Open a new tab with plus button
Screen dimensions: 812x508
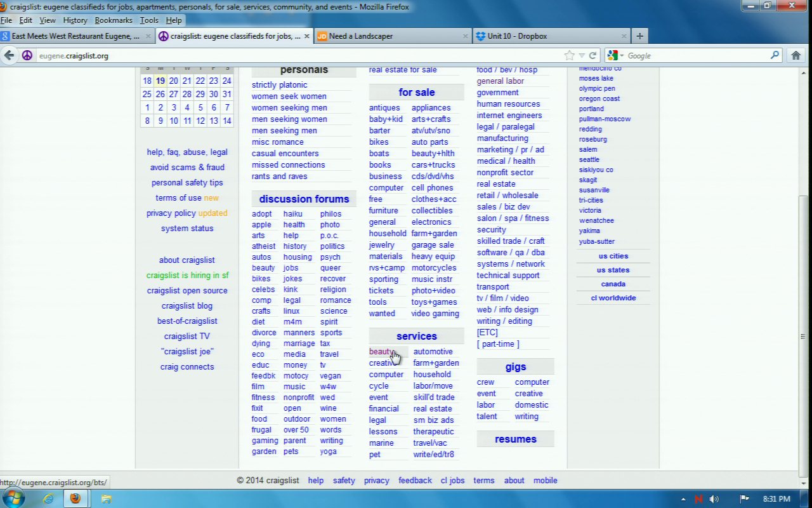[x=639, y=36]
